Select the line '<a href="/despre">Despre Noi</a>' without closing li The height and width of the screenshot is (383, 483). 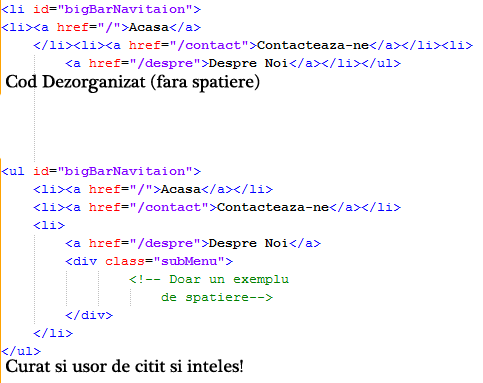(193, 243)
